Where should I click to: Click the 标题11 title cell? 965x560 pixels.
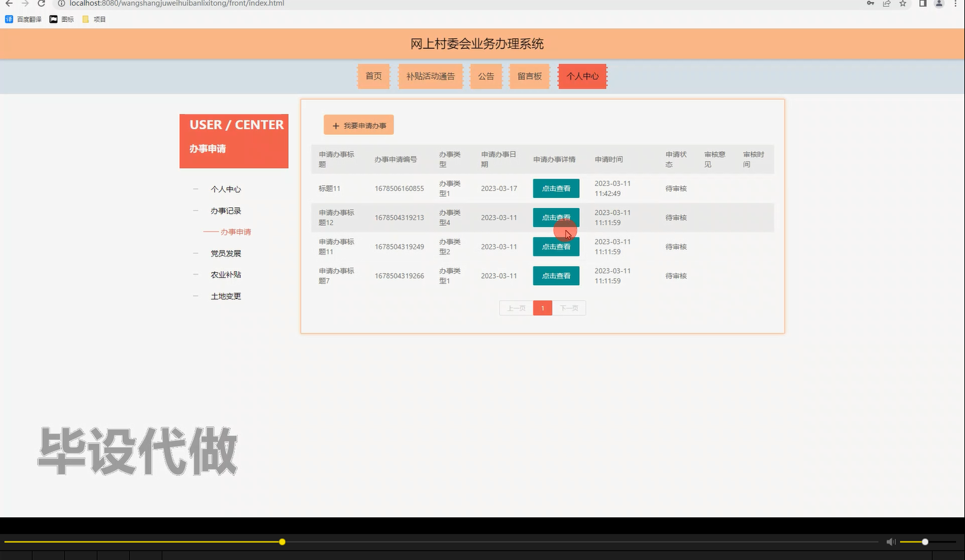(x=330, y=189)
